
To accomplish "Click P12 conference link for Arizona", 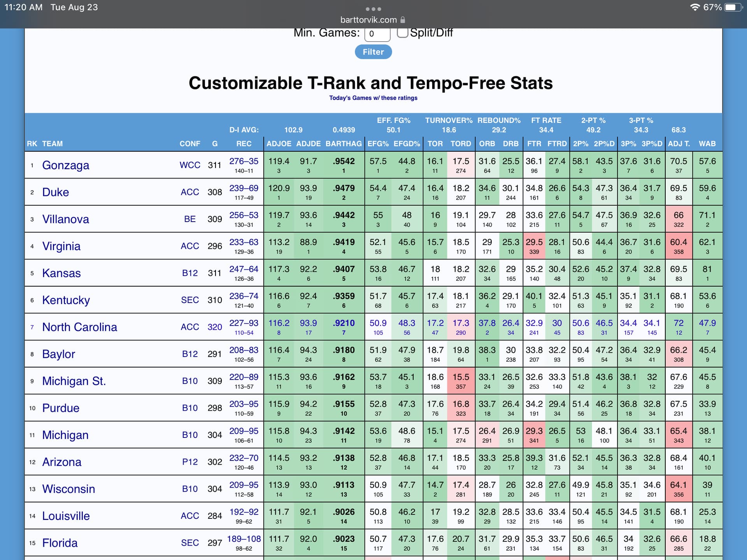I will [x=190, y=462].
